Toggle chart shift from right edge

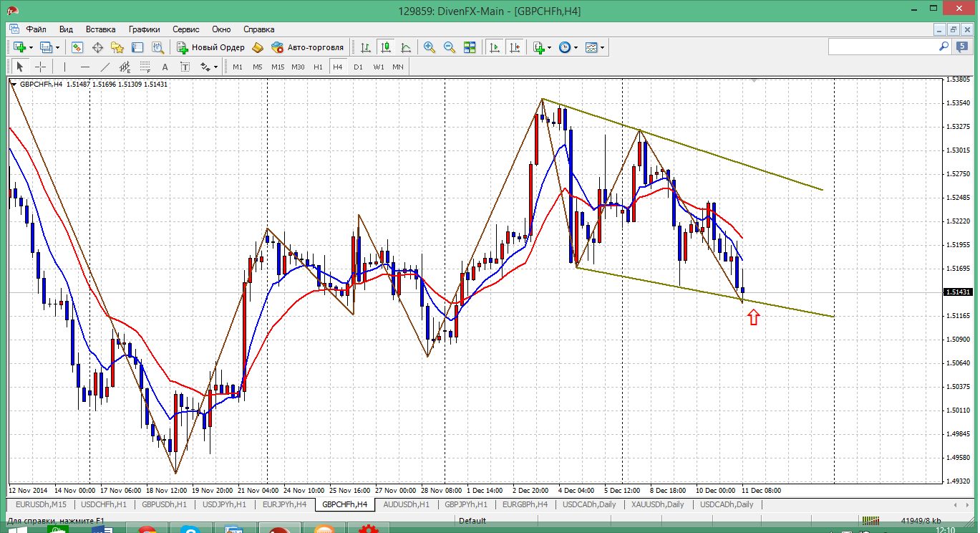pyautogui.click(x=514, y=47)
